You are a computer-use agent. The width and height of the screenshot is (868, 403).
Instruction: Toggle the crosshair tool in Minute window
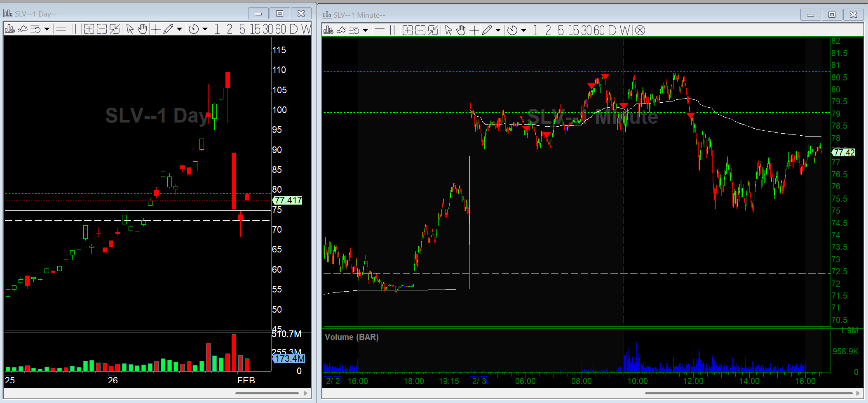[x=474, y=30]
